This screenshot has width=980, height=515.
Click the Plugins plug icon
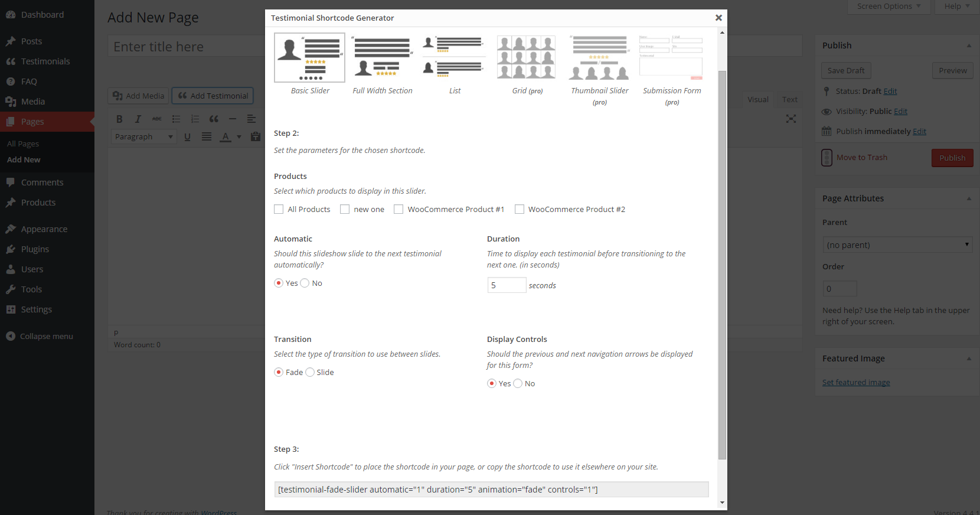pos(11,249)
